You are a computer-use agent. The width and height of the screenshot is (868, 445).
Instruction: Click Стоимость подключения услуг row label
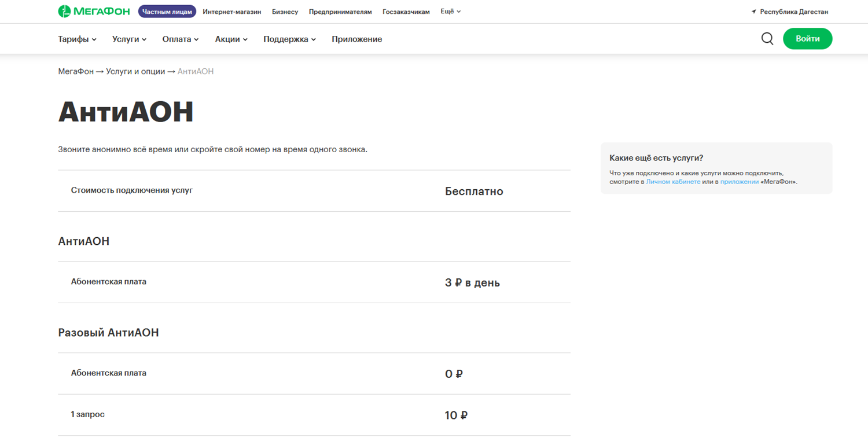click(x=132, y=190)
